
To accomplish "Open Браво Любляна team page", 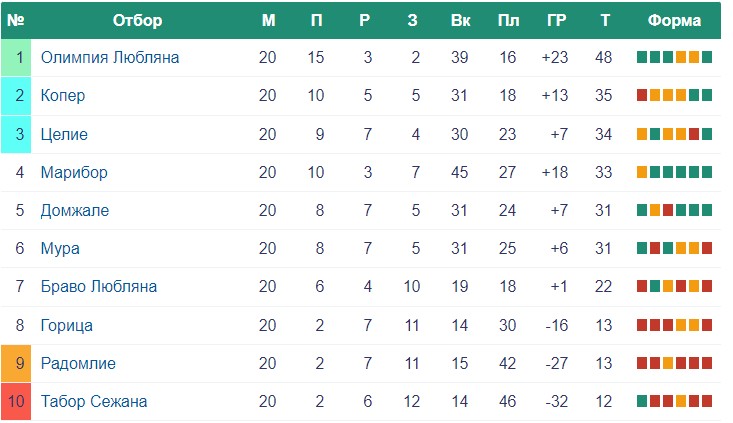I will 99,287.
